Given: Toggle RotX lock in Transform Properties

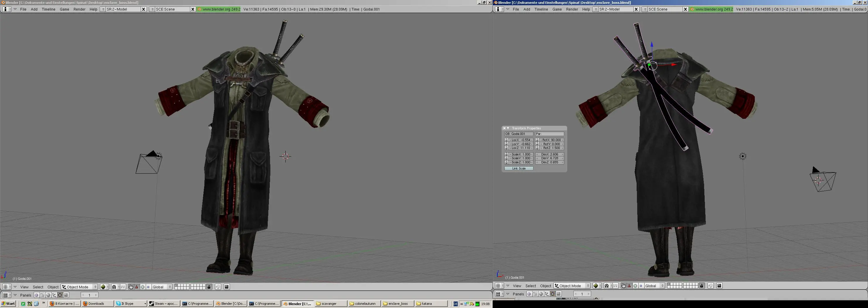Looking at the screenshot, I should pos(537,140).
